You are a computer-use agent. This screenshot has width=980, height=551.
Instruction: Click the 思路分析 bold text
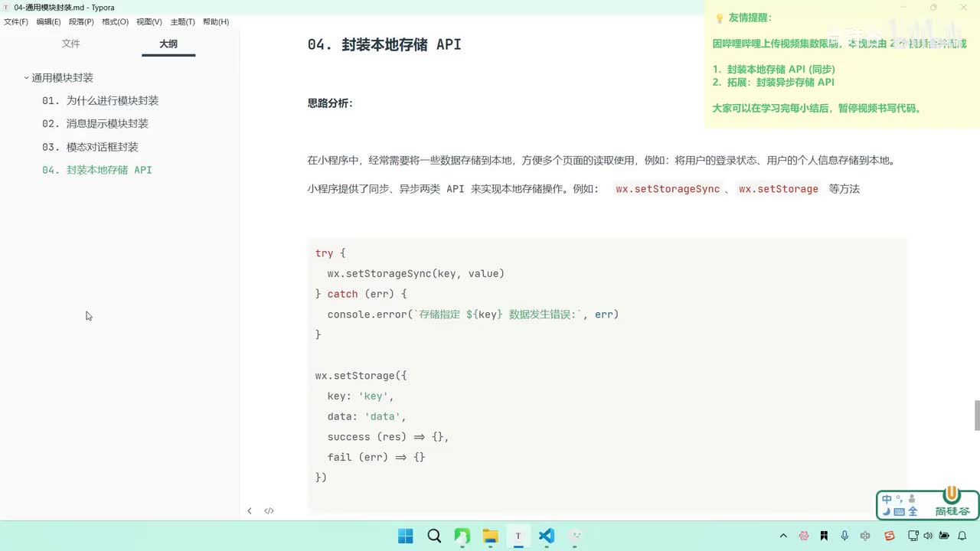click(x=330, y=103)
